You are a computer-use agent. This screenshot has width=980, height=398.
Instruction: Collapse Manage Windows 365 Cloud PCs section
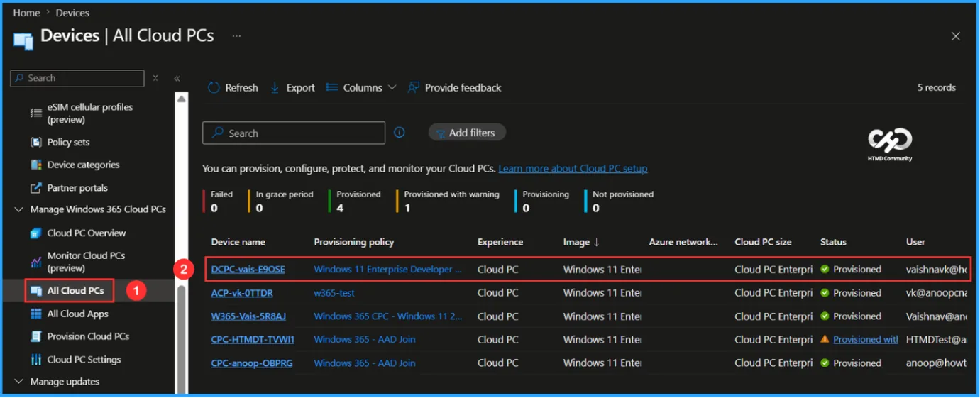point(18,210)
